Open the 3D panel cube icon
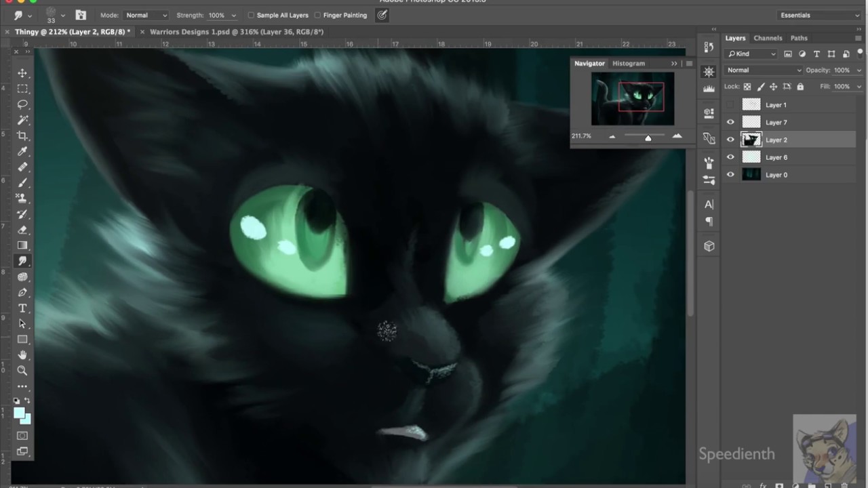Viewport: 868px width, 488px height. coord(709,246)
